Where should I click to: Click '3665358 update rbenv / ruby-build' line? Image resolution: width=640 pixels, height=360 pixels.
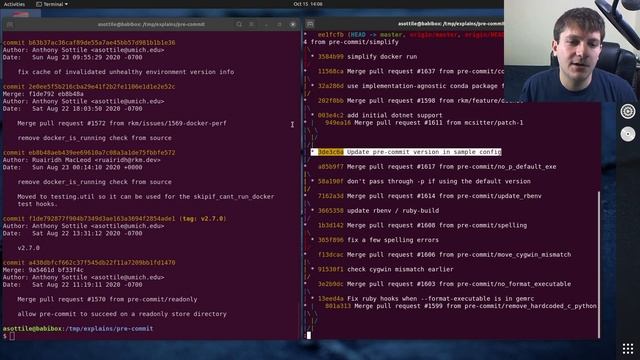click(378, 211)
